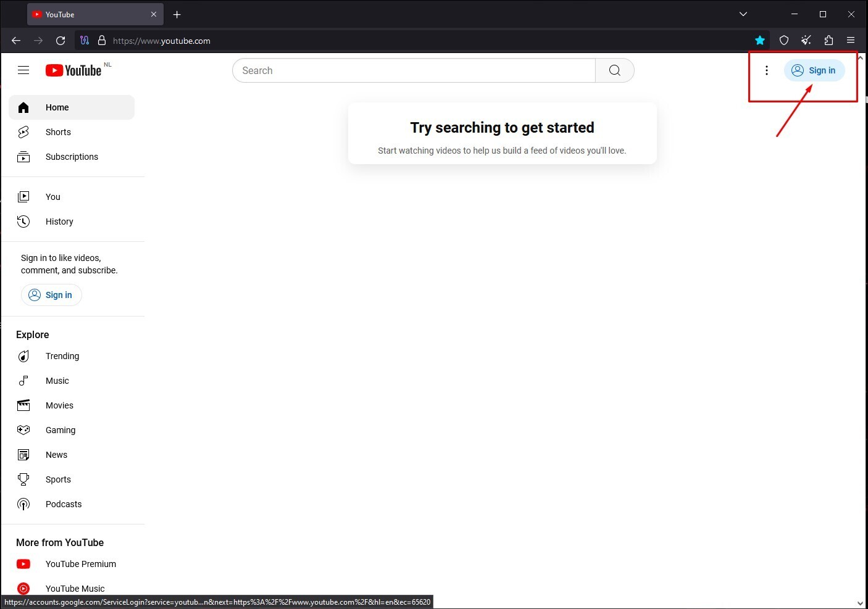The width and height of the screenshot is (868, 609).
Task: Open the YouTube settings three-dot menu
Action: click(767, 70)
